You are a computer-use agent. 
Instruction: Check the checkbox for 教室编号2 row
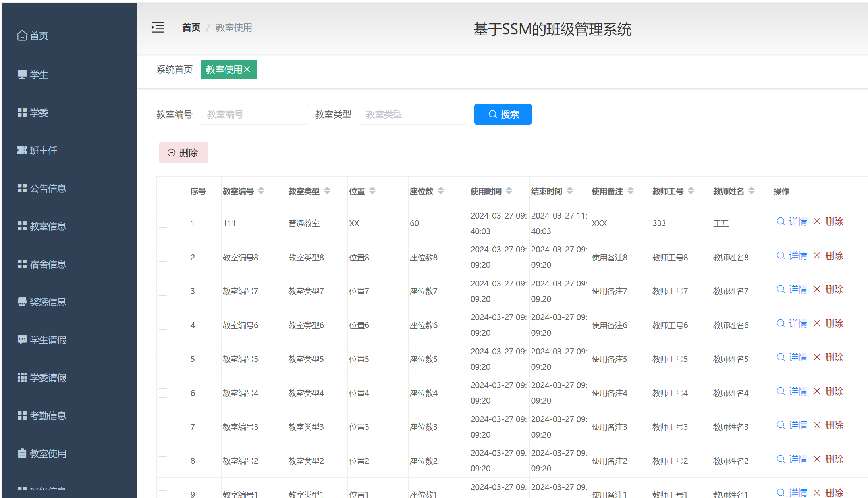(163, 461)
